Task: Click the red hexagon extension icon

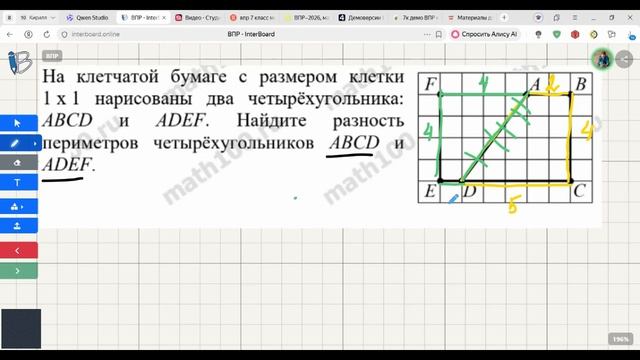Action: click(575, 35)
